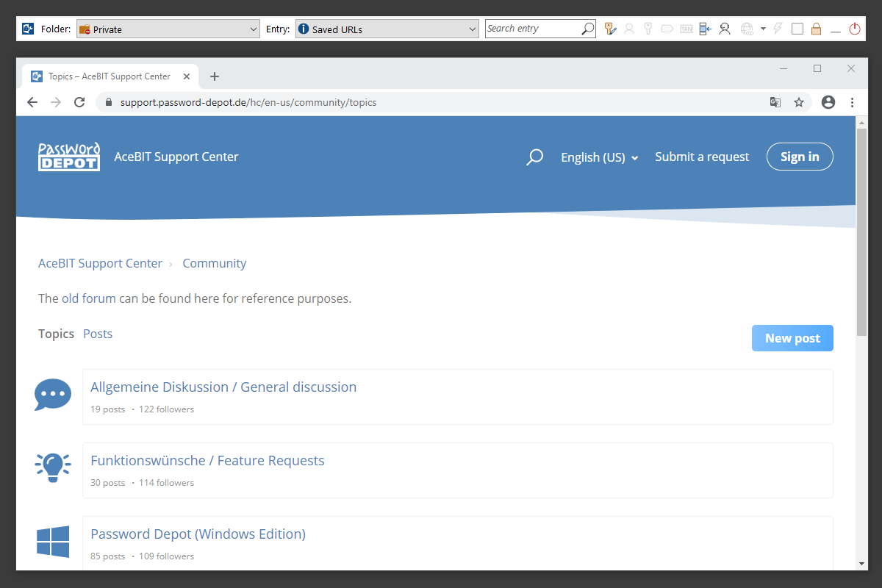Click the grayed tag label icon
This screenshot has width=882, height=588.
667,29
